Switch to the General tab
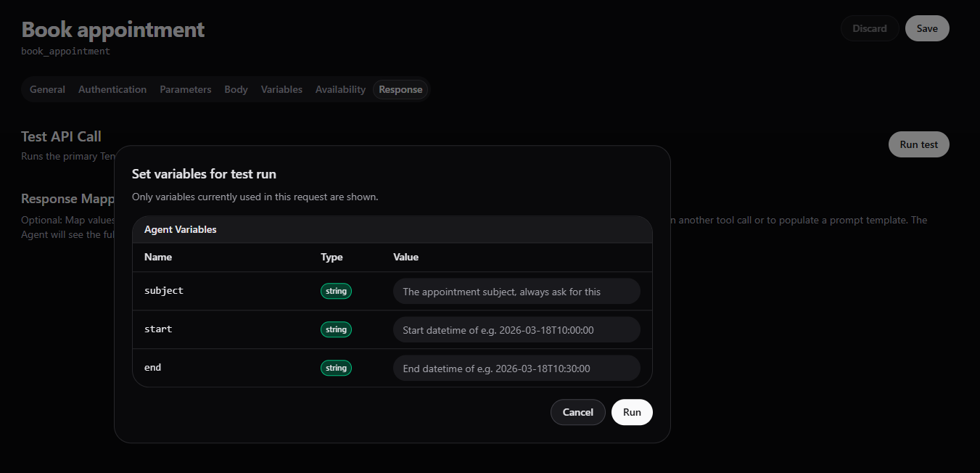The width and height of the screenshot is (980, 473). click(x=47, y=89)
